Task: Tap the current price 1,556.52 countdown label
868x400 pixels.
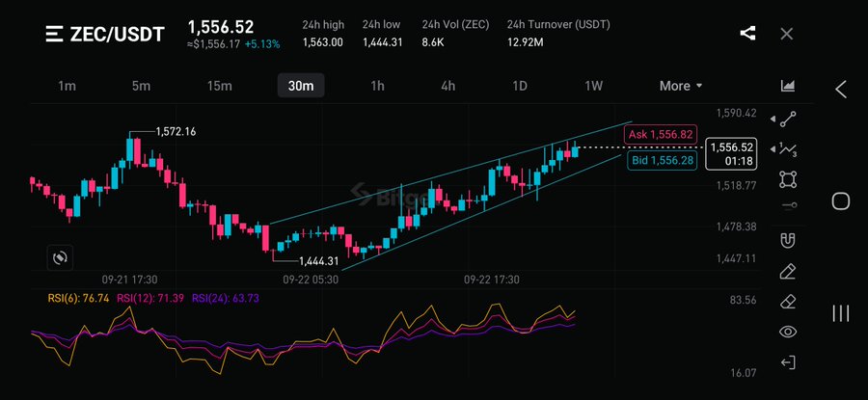Action: tap(731, 154)
